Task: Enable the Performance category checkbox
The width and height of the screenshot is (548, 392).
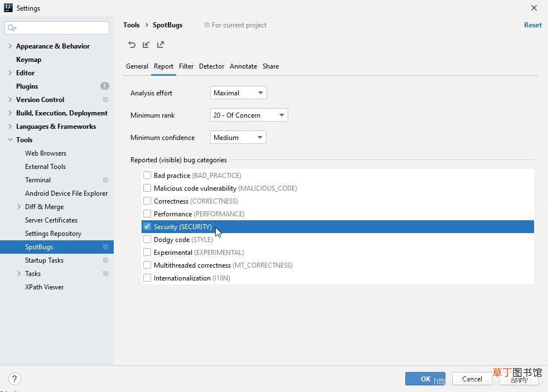Action: click(x=147, y=214)
